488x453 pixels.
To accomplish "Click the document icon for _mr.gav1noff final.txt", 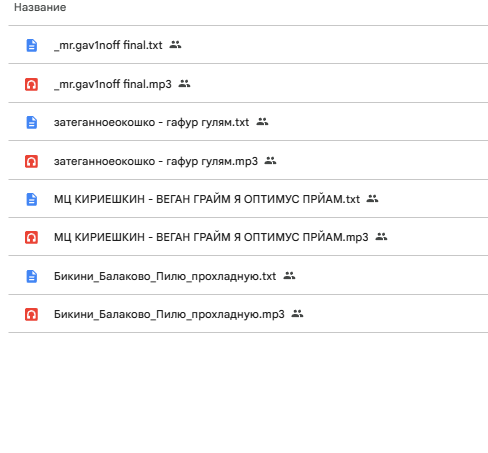I will pyautogui.click(x=32, y=45).
